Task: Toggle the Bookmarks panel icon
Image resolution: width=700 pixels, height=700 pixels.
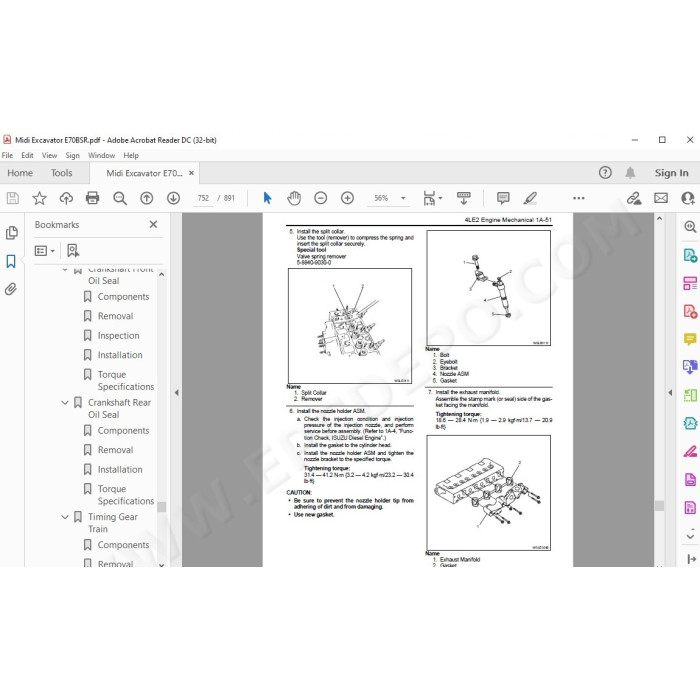Action: click(x=11, y=261)
